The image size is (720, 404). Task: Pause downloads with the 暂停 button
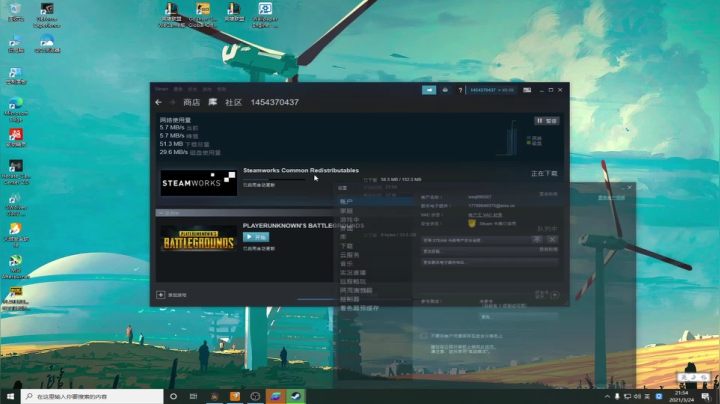546,121
